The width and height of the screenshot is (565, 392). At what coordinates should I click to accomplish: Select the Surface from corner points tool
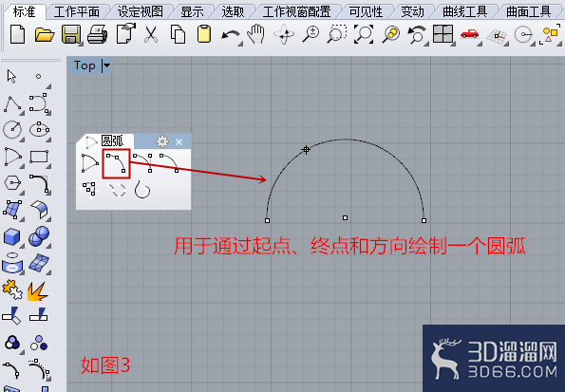pos(12,210)
